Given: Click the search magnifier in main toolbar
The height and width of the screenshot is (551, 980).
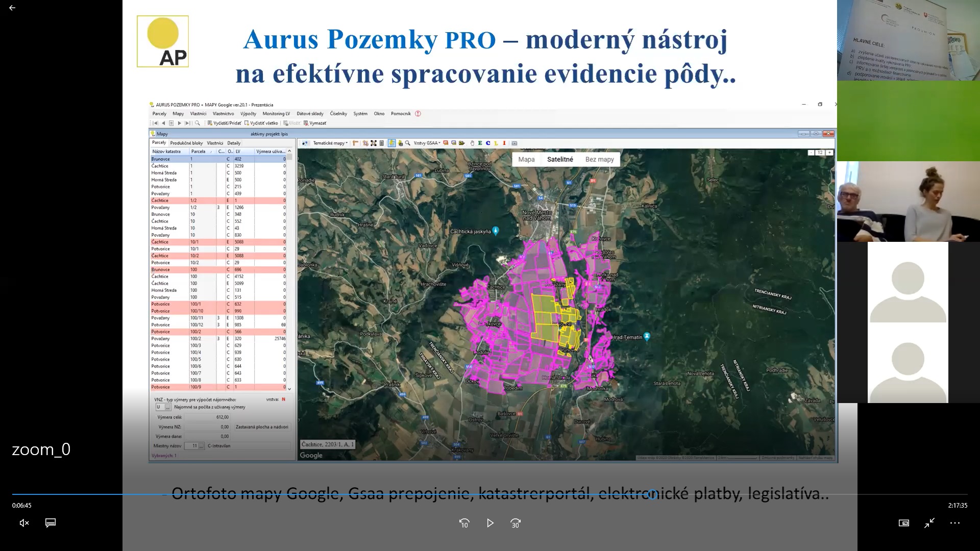Looking at the screenshot, I should click(198, 123).
